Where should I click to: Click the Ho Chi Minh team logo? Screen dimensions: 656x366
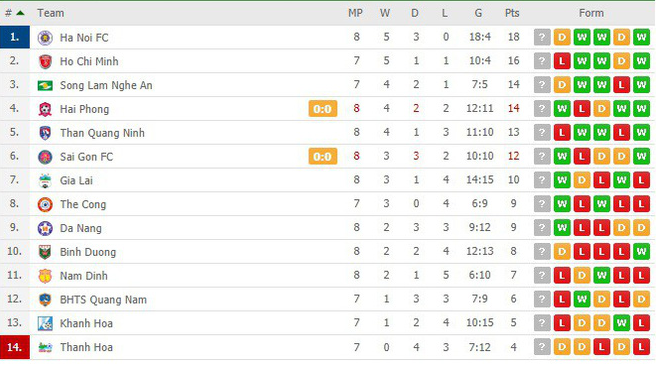(45, 61)
